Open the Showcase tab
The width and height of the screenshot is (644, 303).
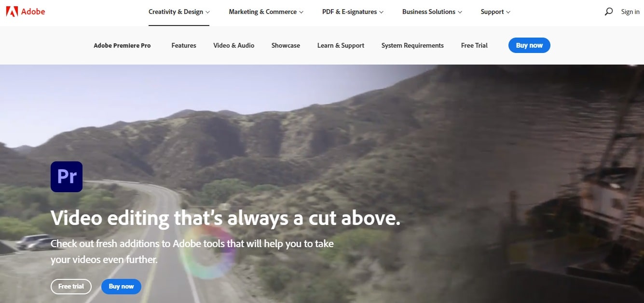point(286,45)
